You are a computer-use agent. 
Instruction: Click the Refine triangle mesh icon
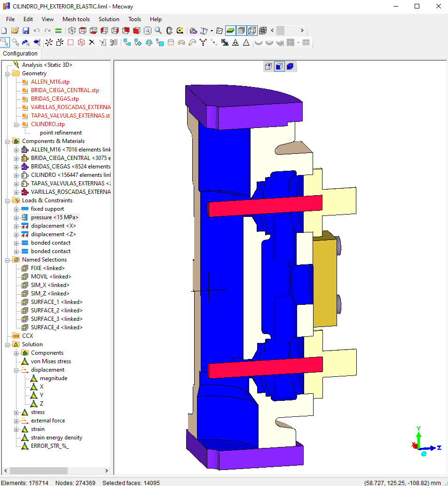click(x=236, y=42)
